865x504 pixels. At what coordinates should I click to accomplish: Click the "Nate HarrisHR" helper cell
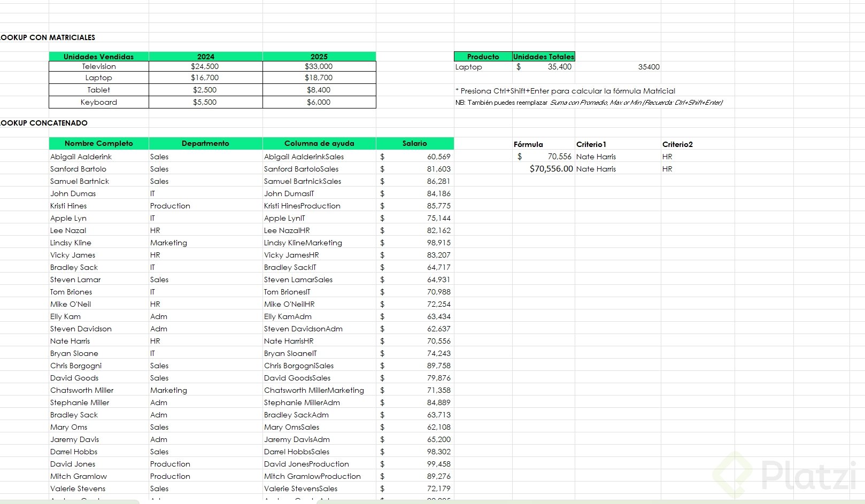pos(319,341)
